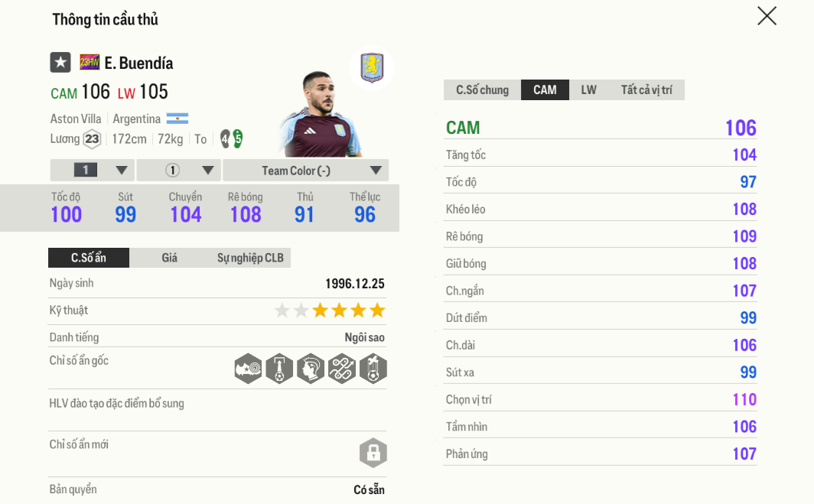Image resolution: width=814 pixels, height=504 pixels.
Task: Click the helmeted head hidden trait icon
Action: [311, 369]
